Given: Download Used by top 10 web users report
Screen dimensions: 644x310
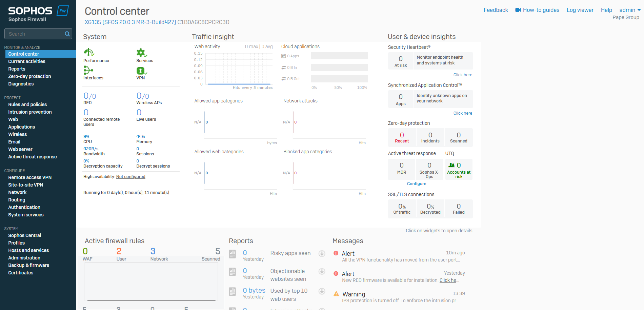Looking at the screenshot, I should [x=322, y=291].
